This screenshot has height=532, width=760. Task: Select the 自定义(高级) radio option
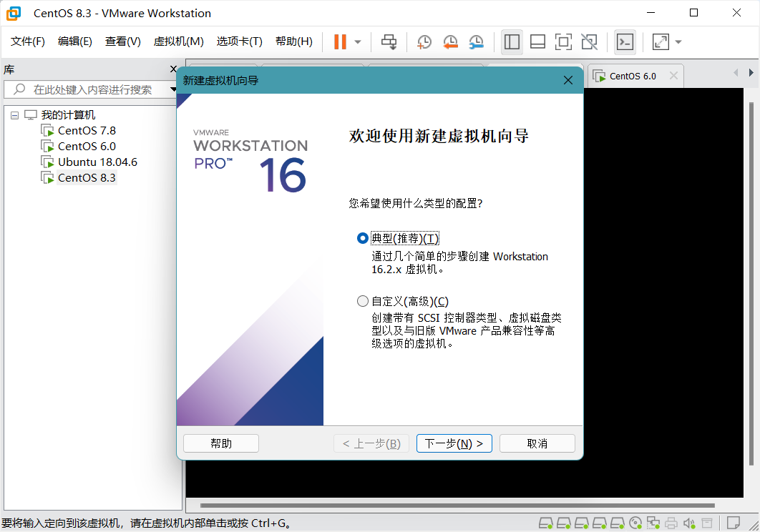coord(363,301)
